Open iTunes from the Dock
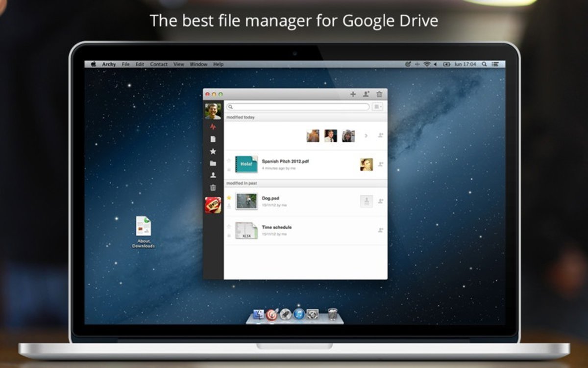 [x=299, y=315]
